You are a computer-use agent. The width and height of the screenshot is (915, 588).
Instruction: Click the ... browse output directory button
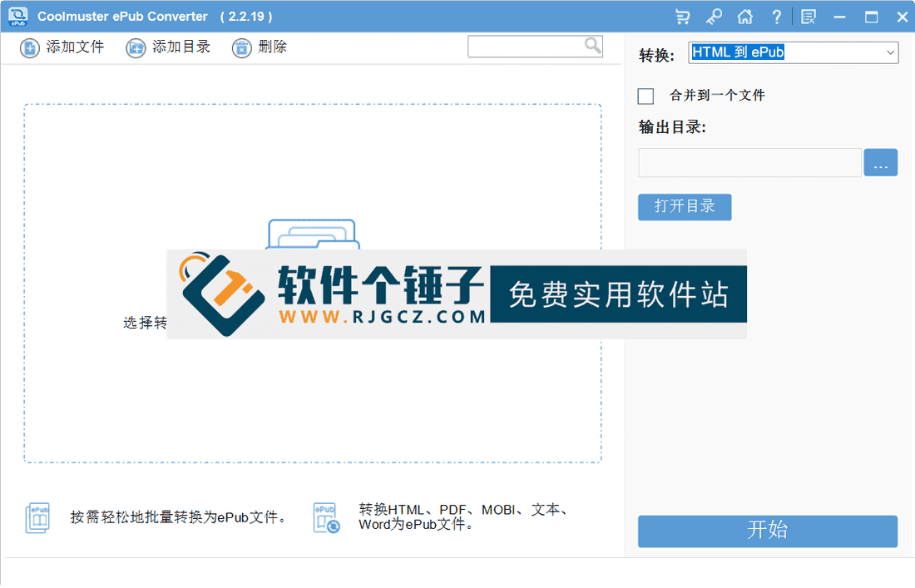pyautogui.click(x=881, y=162)
